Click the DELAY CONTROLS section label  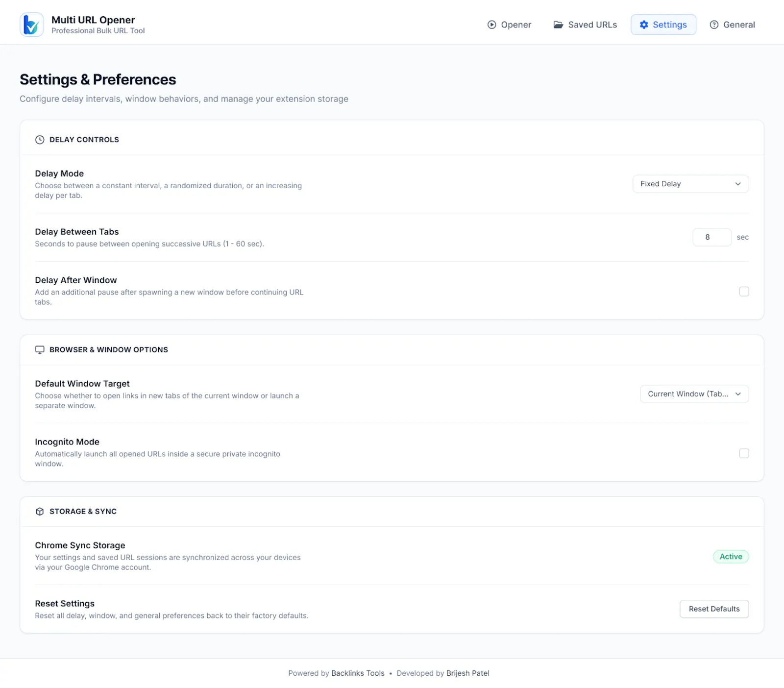coord(84,140)
